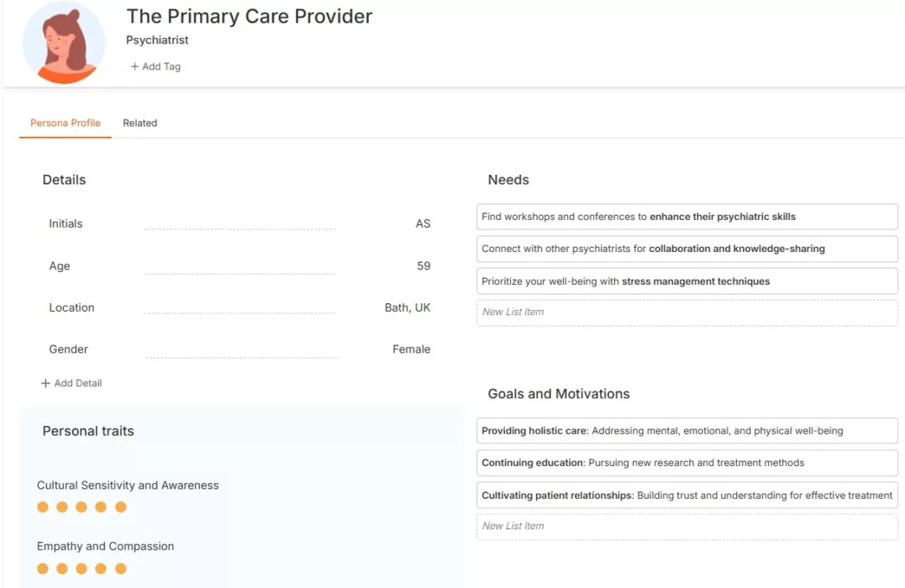Add a new Goals and Motivations item
This screenshot has height=588, width=905.
coord(687,526)
